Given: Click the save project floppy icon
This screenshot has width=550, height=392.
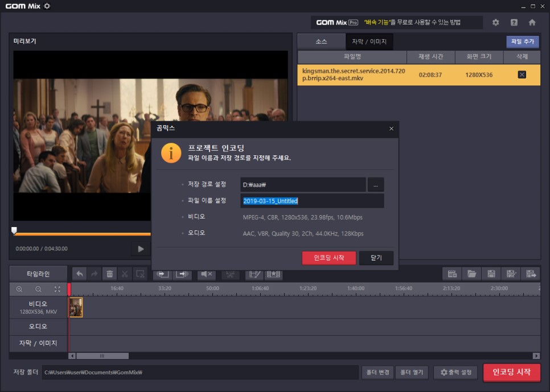Looking at the screenshot, I should pyautogui.click(x=491, y=274).
